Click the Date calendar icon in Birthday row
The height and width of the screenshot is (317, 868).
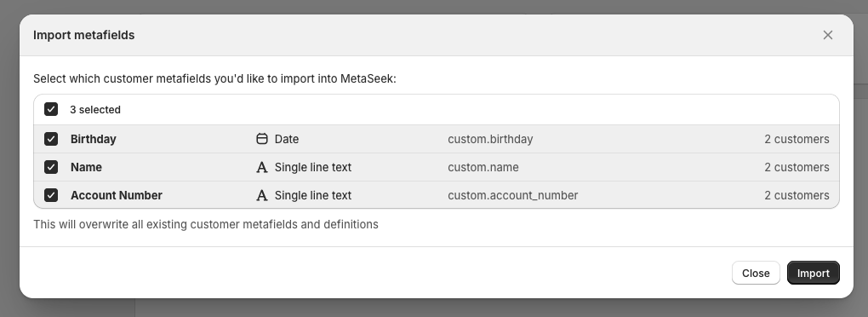point(262,139)
